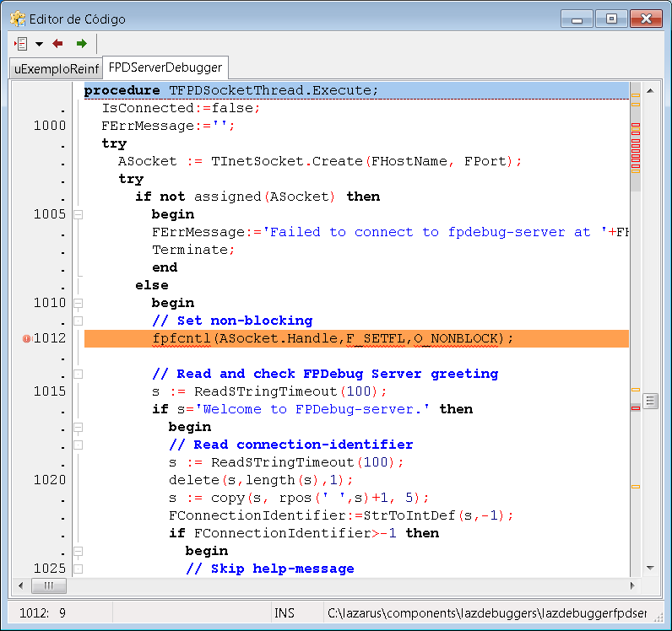This screenshot has width=672, height=631.
Task: Fold the 'Set non-blocking' comment marker
Action: click(78, 321)
